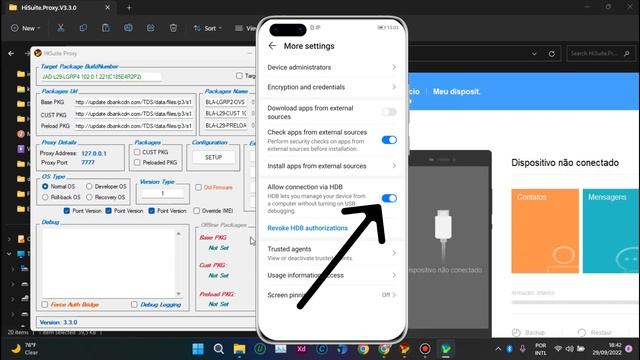
Task: Click the Base PKG URL field
Action: tap(133, 102)
